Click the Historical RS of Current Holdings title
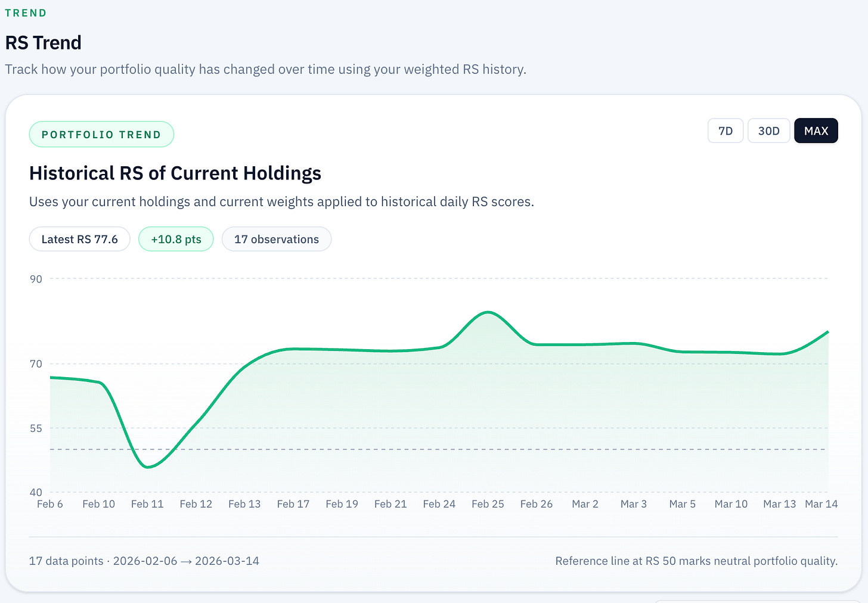 point(175,173)
